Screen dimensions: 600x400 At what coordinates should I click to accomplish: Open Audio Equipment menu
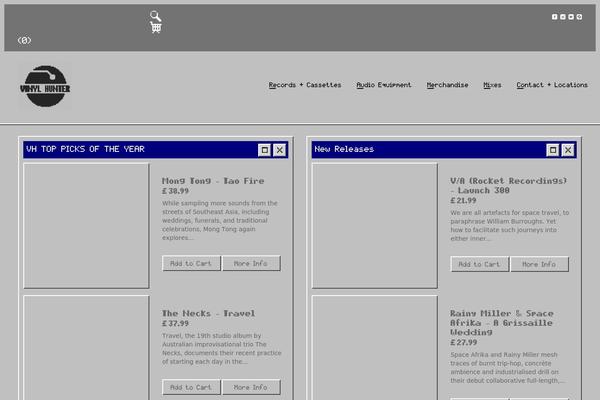coord(384,85)
